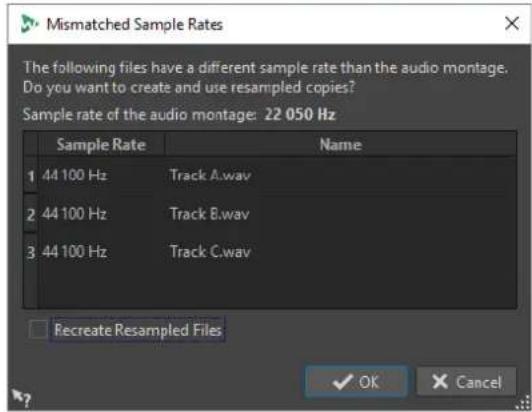Enable Recreate Resampled Files checkbox
This screenshot has width=532, height=412.
click(39, 330)
